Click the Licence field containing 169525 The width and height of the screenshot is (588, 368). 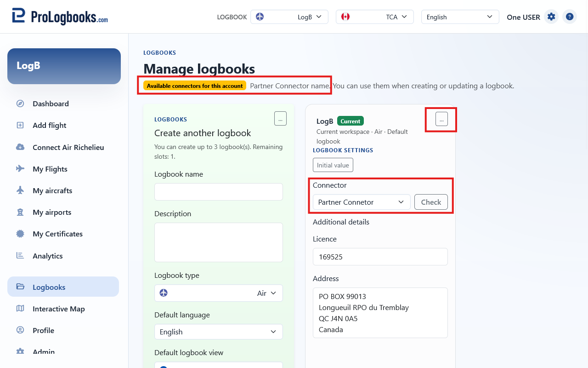tap(380, 257)
